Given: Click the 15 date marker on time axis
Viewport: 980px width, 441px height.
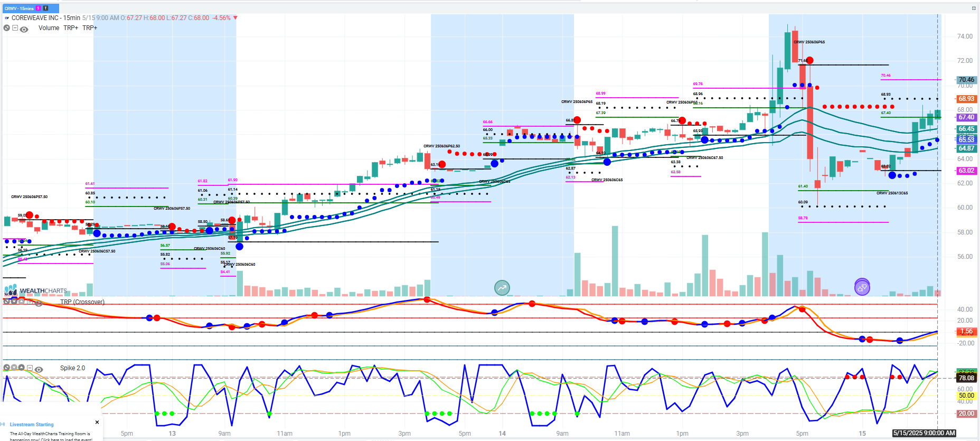Looking at the screenshot, I should (x=862, y=434).
